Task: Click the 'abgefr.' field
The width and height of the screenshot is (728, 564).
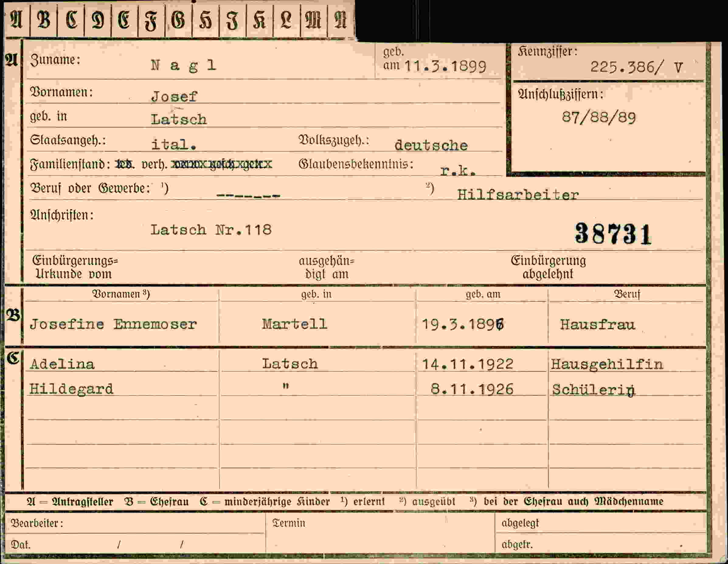Action: pyautogui.click(x=601, y=543)
